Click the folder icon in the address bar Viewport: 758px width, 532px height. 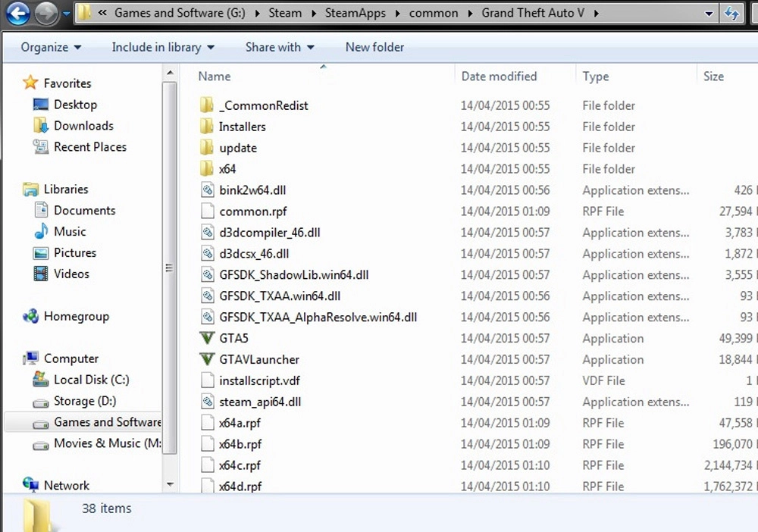[85, 13]
